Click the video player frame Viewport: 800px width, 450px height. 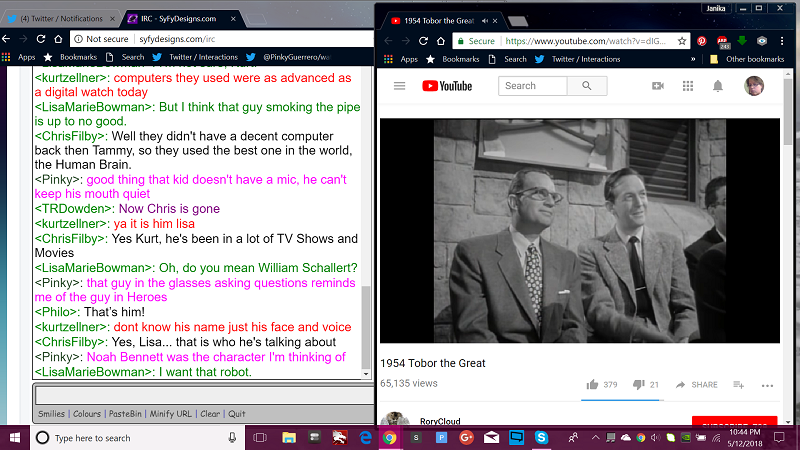click(x=580, y=231)
